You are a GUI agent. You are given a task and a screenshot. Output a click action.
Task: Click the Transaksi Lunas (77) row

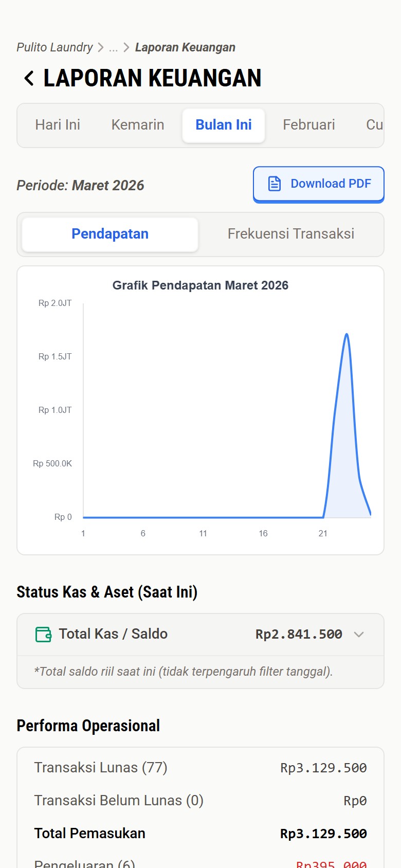200,768
